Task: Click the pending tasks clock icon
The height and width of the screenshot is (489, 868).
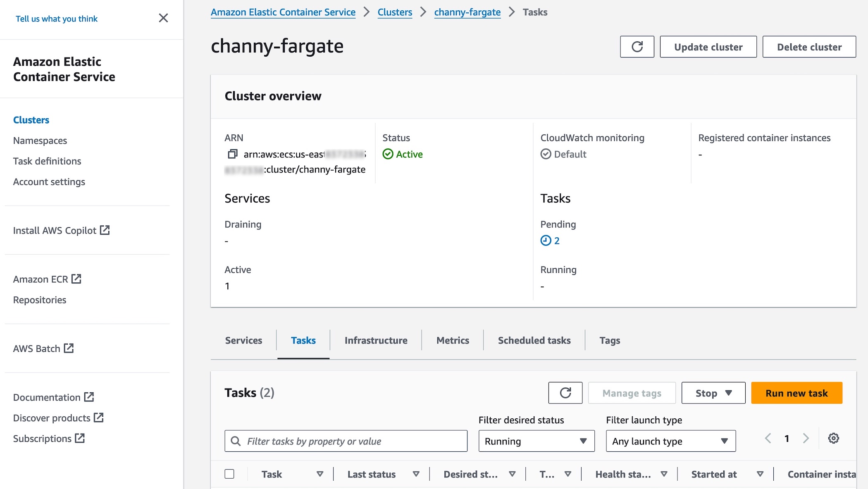Action: coord(546,241)
